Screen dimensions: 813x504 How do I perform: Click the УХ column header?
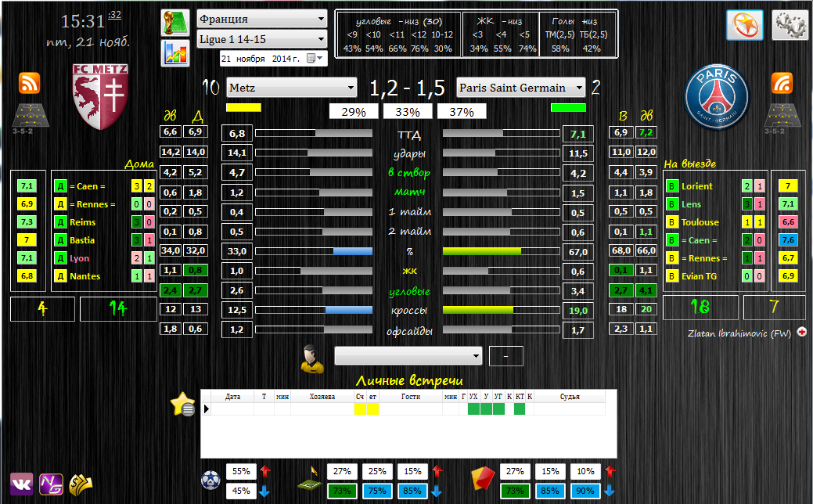pyautogui.click(x=473, y=397)
